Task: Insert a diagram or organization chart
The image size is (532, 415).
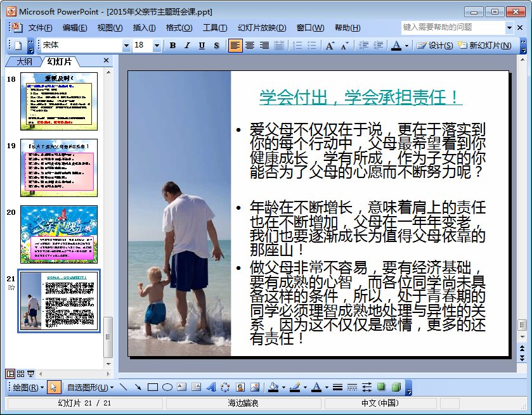Action: 225,387
